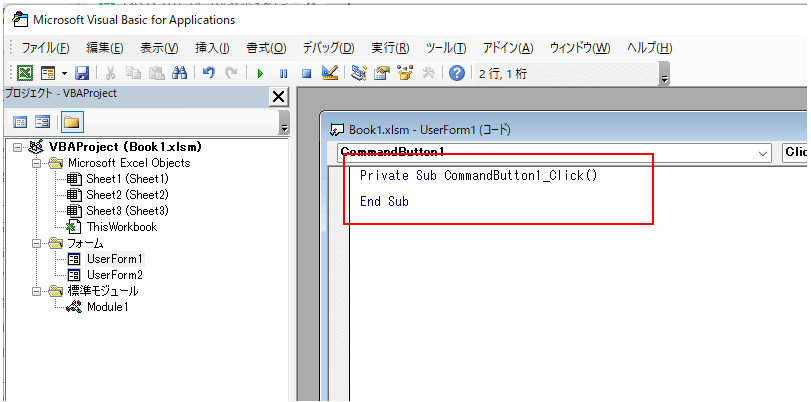Save Book1.xlsm with the floppy icon

click(82, 74)
